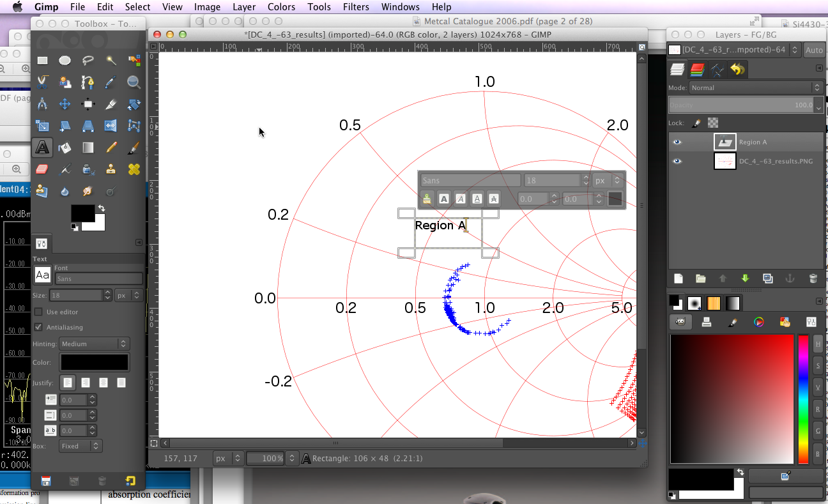The image size is (828, 504).
Task: Open the Box Fixed dropdown
Action: click(x=80, y=446)
